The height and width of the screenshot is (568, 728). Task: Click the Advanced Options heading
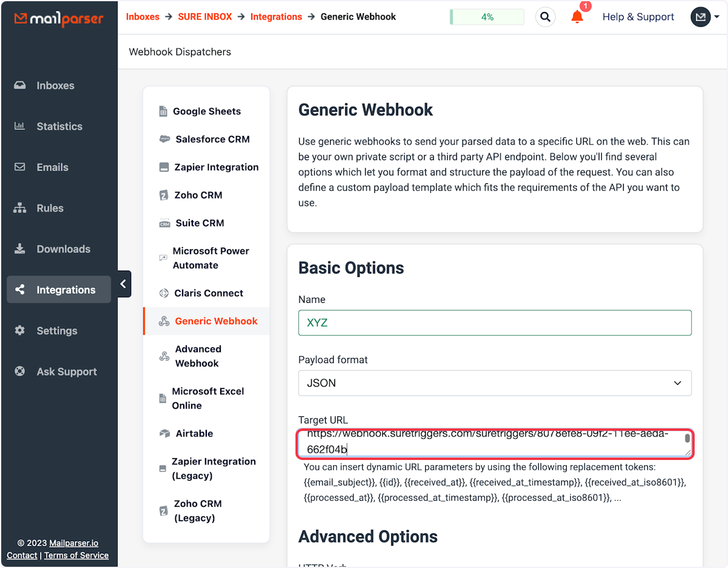pos(368,536)
